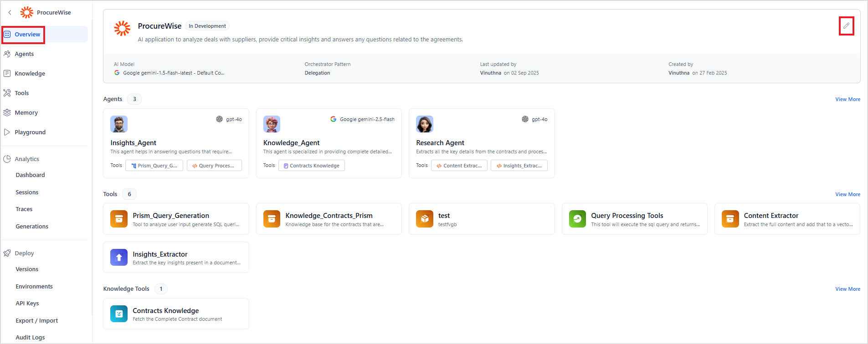Open Knowledge from the sidebar
868x344 pixels.
pyautogui.click(x=30, y=74)
